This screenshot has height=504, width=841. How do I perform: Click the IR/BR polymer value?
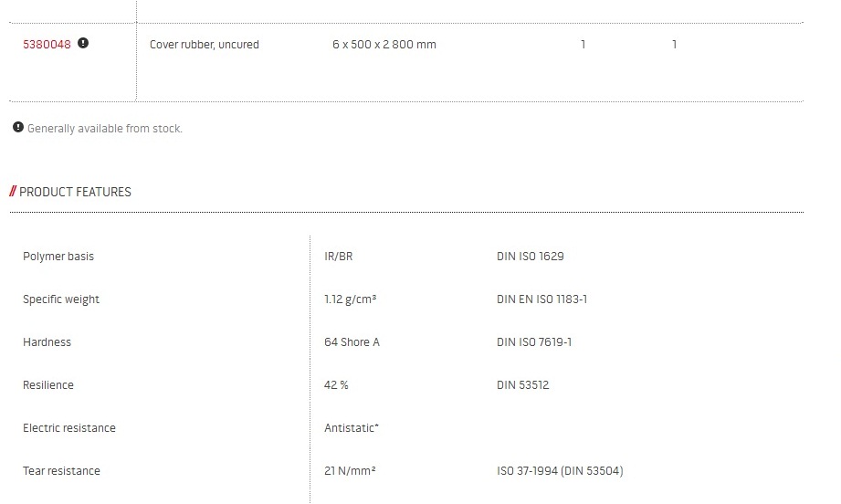pyautogui.click(x=338, y=257)
